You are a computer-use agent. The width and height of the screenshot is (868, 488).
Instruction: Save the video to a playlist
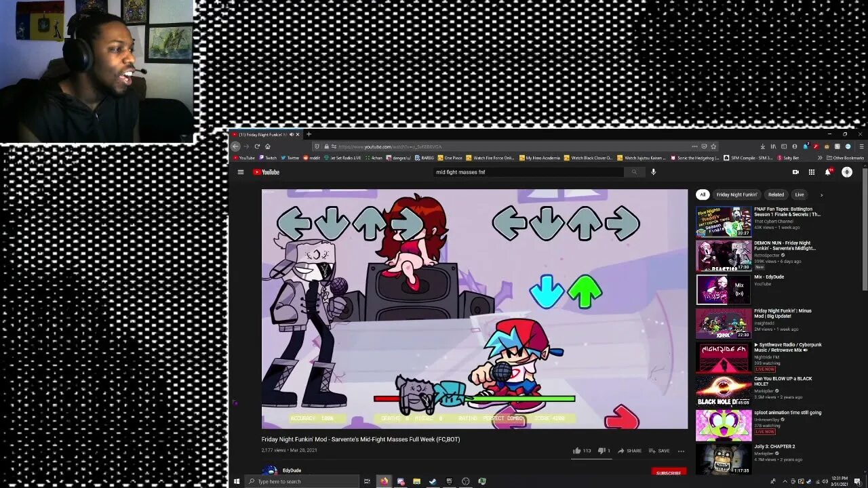coord(659,451)
